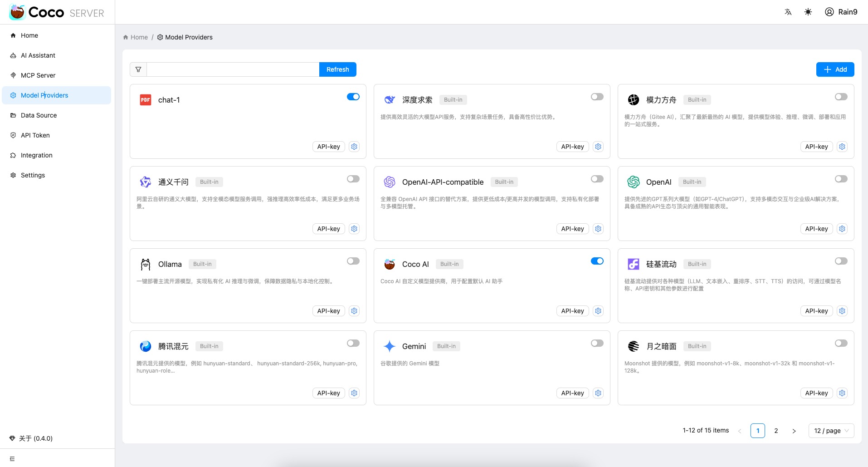Enable the 深度求索 provider switch
868x467 pixels.
pos(597,97)
